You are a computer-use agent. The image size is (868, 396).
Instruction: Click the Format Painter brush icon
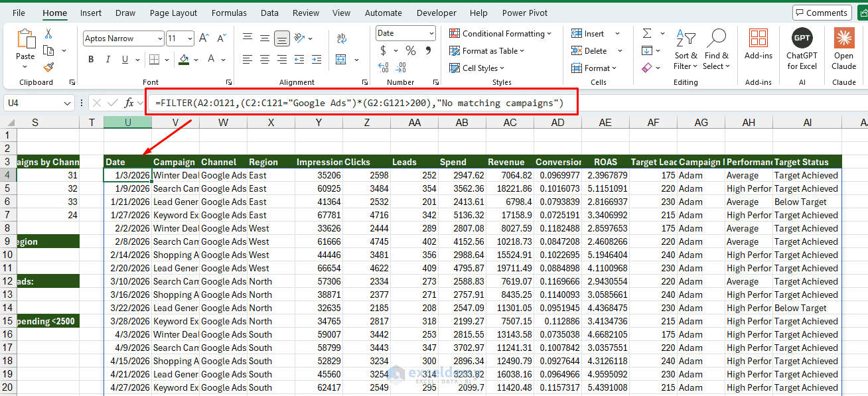[48, 67]
